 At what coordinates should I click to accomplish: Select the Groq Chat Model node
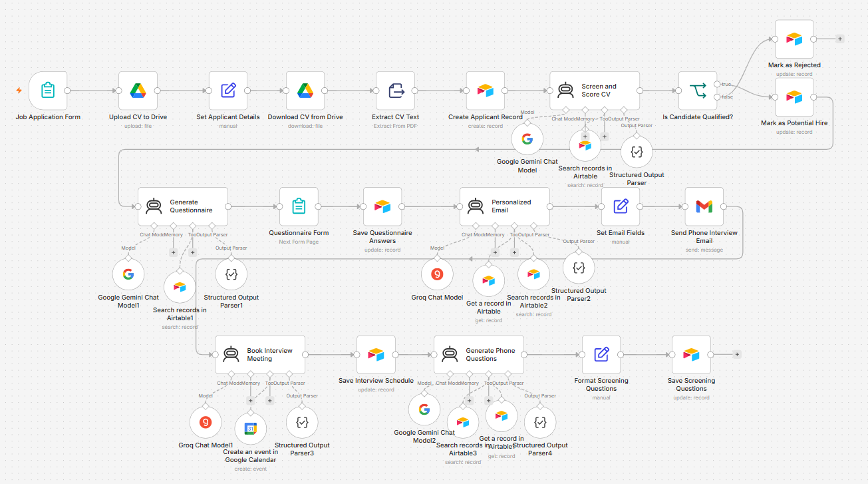pyautogui.click(x=437, y=274)
